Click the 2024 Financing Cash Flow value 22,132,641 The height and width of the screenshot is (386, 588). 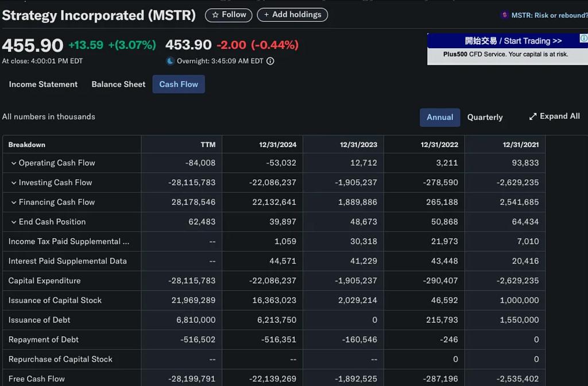274,202
